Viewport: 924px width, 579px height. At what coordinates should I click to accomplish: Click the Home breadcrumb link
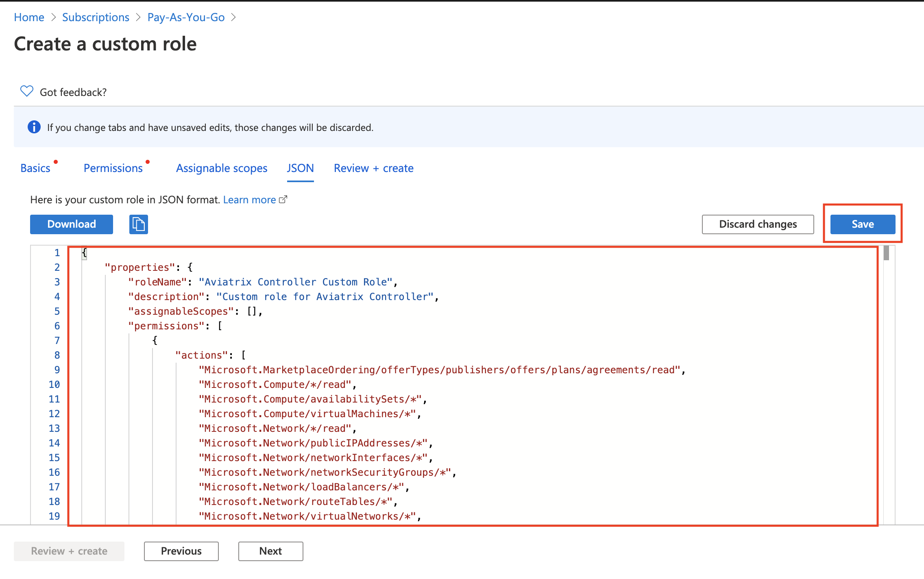[x=29, y=17]
